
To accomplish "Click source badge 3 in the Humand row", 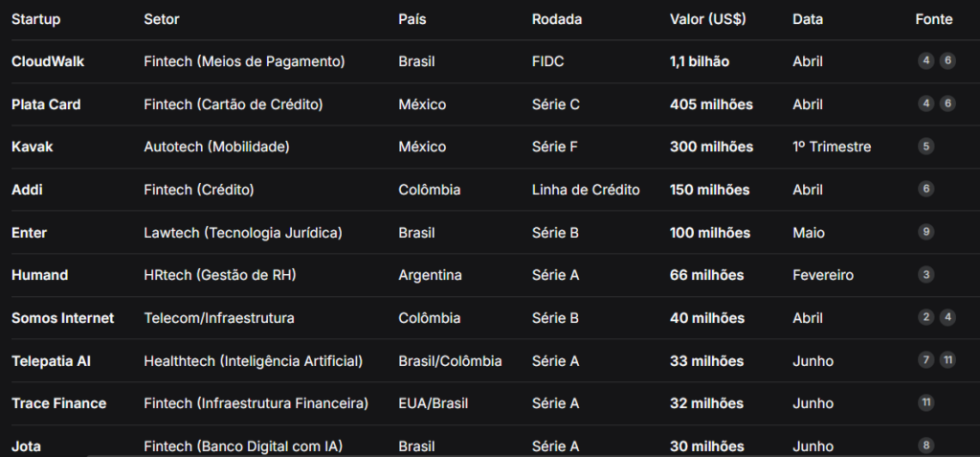I will click(x=926, y=275).
